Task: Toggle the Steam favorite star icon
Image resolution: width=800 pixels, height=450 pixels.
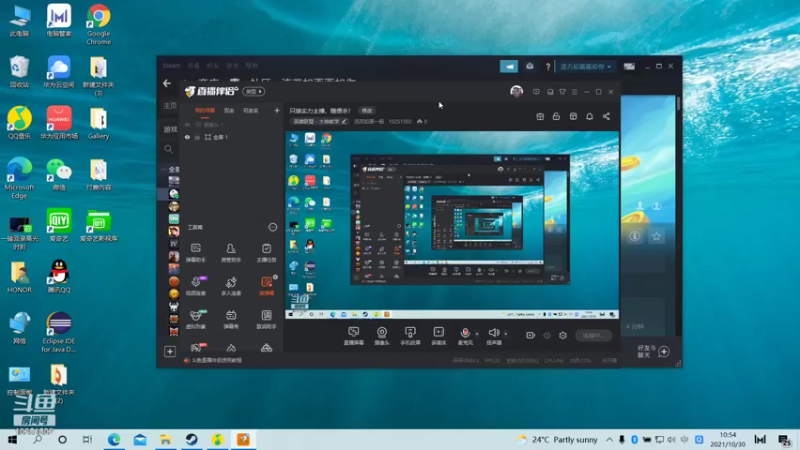Action: pos(657,236)
